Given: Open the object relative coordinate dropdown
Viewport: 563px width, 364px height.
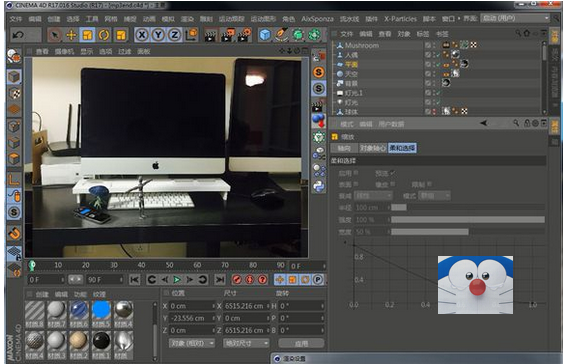Looking at the screenshot, I should (192, 344).
